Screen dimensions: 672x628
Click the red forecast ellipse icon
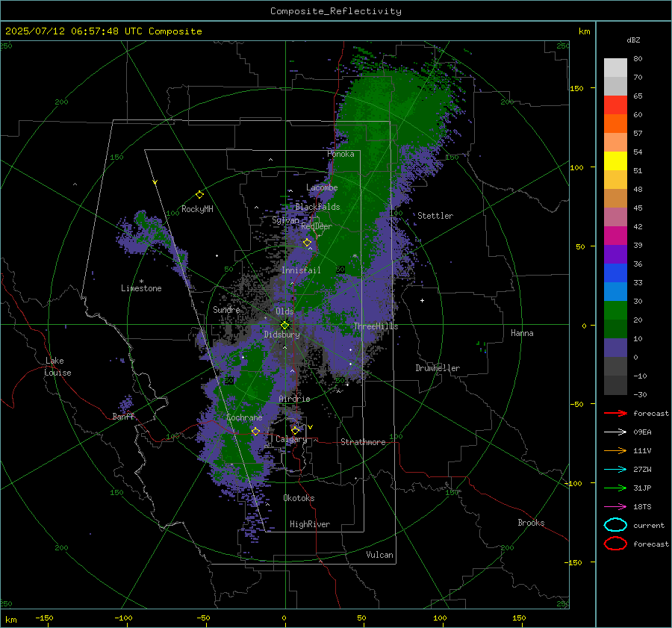point(615,544)
